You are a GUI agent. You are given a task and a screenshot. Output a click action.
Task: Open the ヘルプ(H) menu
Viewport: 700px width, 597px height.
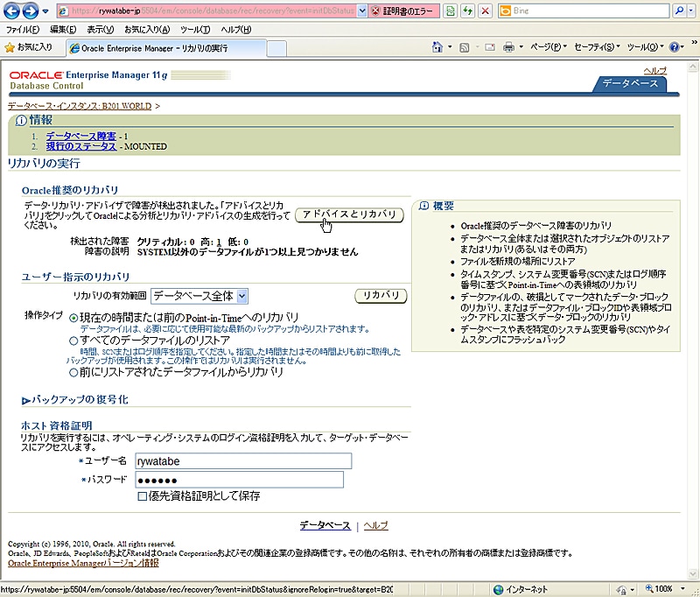pyautogui.click(x=235, y=30)
